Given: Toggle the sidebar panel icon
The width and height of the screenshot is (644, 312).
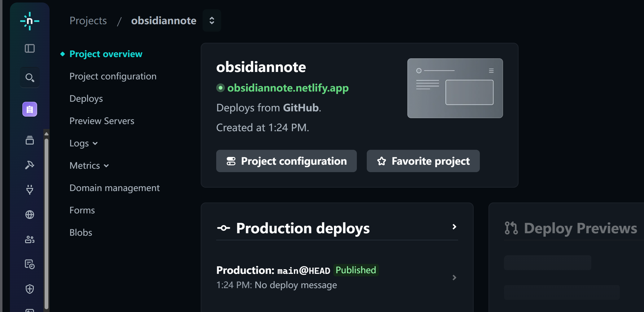Looking at the screenshot, I should (30, 48).
